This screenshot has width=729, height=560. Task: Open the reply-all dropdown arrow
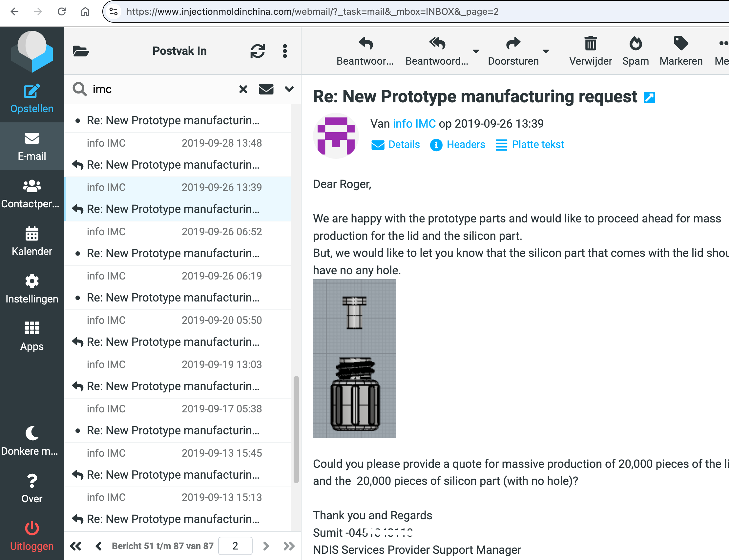click(x=476, y=51)
